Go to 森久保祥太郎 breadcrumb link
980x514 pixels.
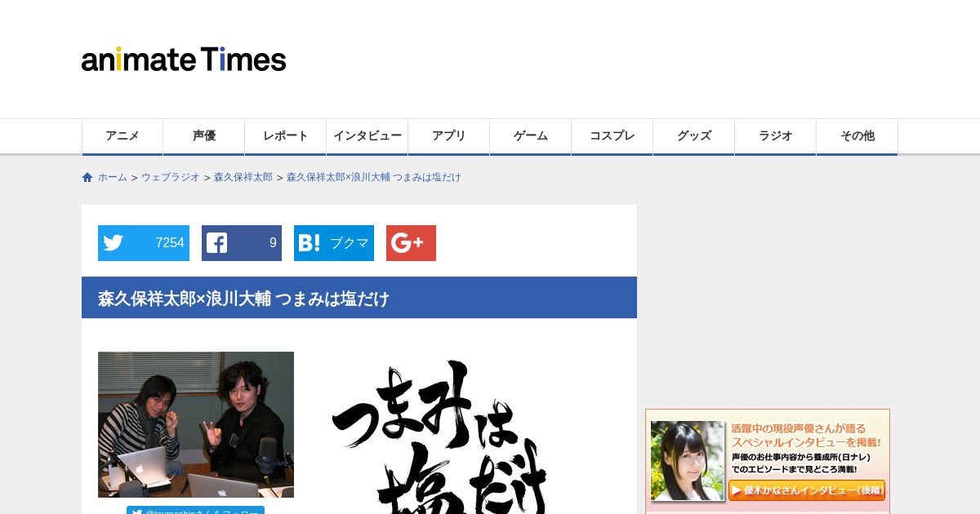click(243, 177)
